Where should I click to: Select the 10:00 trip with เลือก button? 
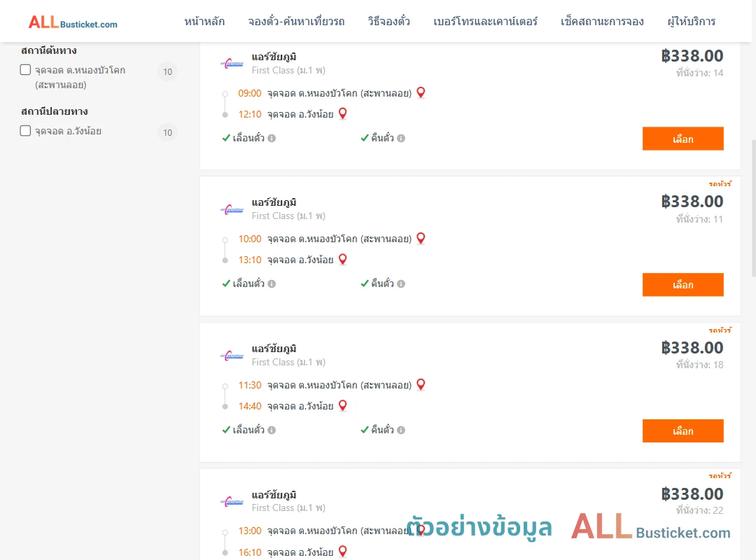click(682, 285)
